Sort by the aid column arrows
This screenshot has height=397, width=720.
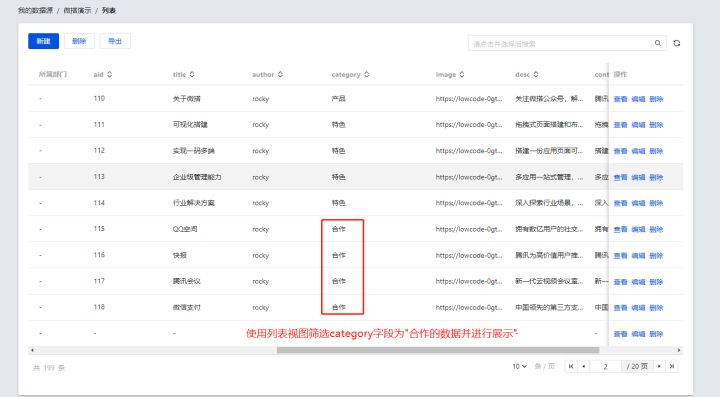(109, 74)
